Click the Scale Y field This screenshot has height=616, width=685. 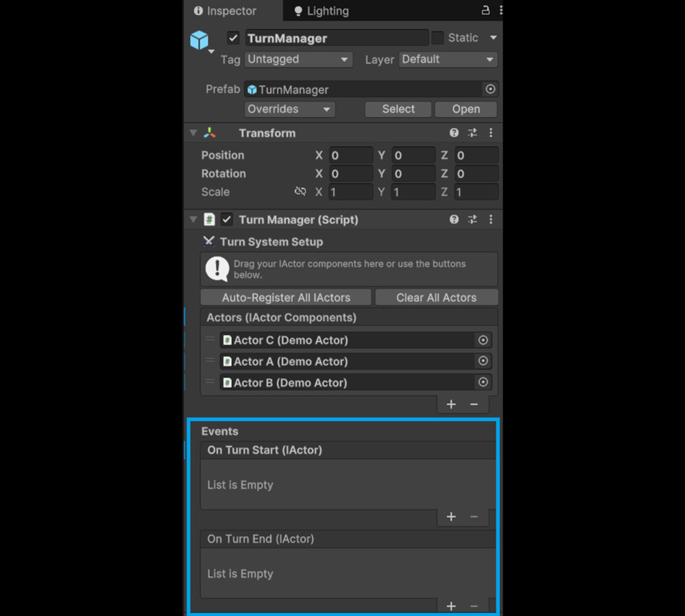pos(413,192)
